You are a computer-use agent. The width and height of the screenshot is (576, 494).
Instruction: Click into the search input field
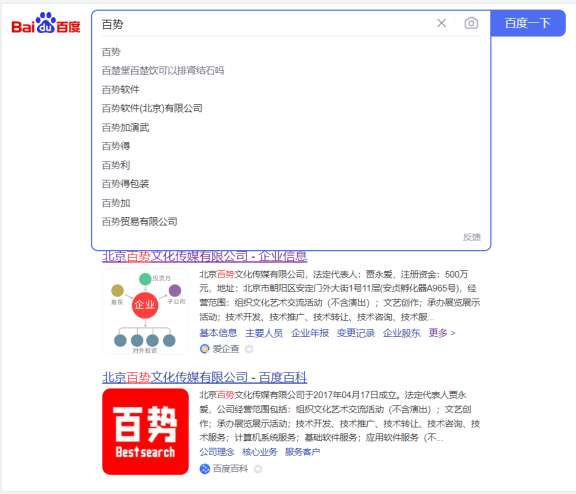tap(264, 24)
